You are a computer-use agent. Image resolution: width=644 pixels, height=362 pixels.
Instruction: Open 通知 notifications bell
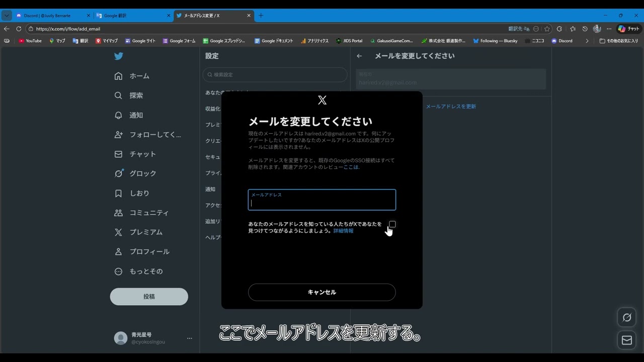pos(129,115)
